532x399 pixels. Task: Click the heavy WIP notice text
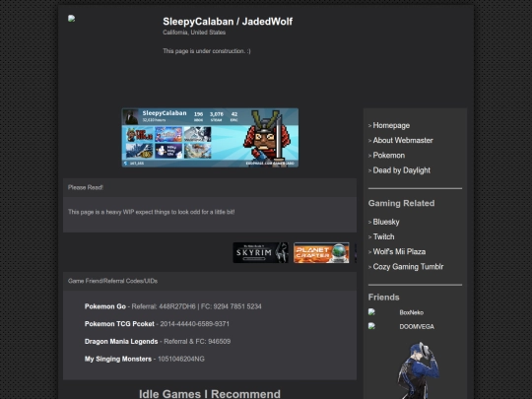point(152,212)
